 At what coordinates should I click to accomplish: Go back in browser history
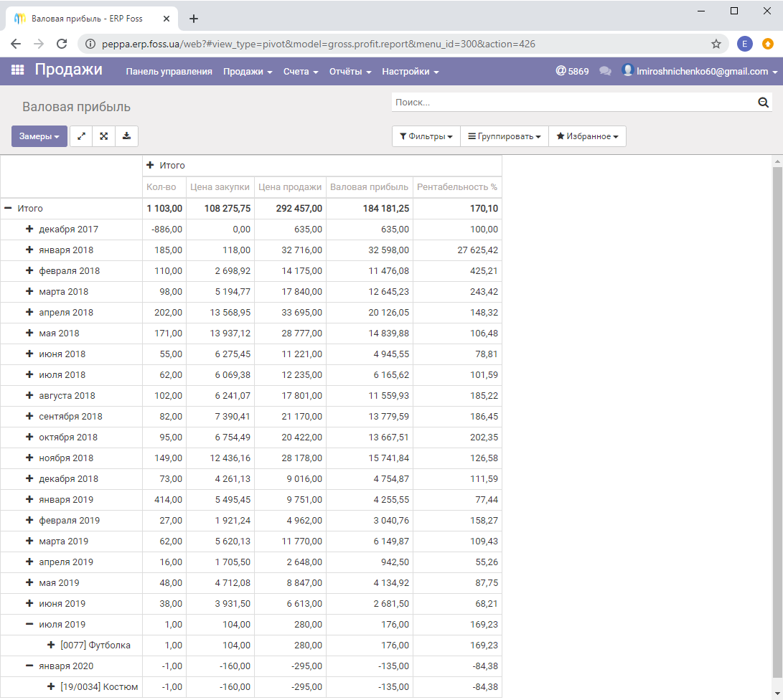tap(16, 44)
